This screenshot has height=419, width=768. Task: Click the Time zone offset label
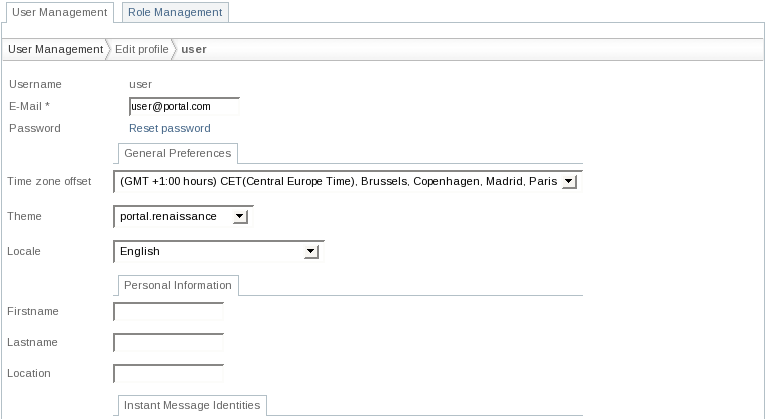49,182
